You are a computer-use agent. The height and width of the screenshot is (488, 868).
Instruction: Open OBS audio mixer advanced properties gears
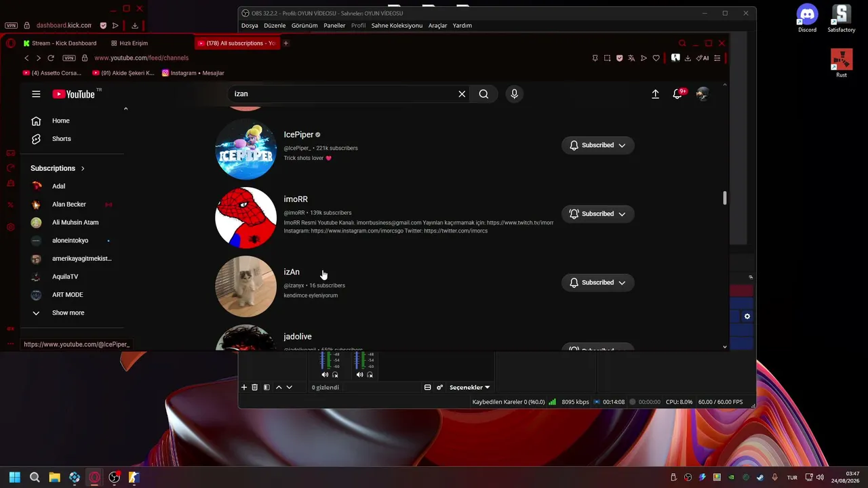(x=439, y=387)
